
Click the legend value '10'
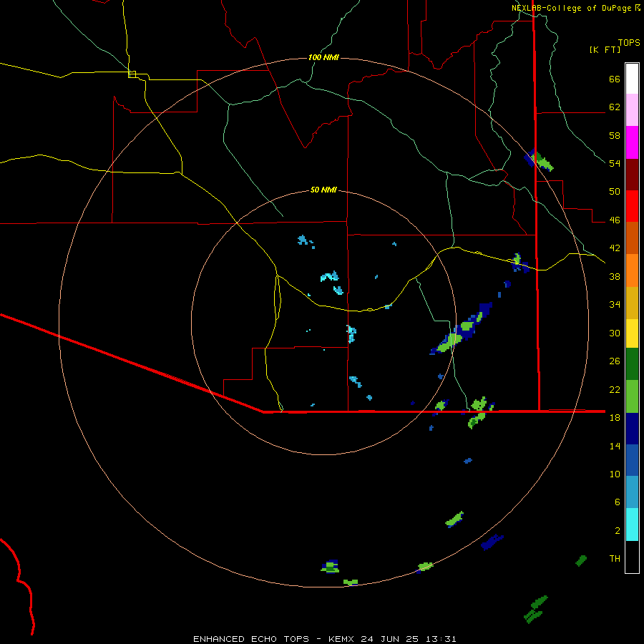click(x=615, y=474)
